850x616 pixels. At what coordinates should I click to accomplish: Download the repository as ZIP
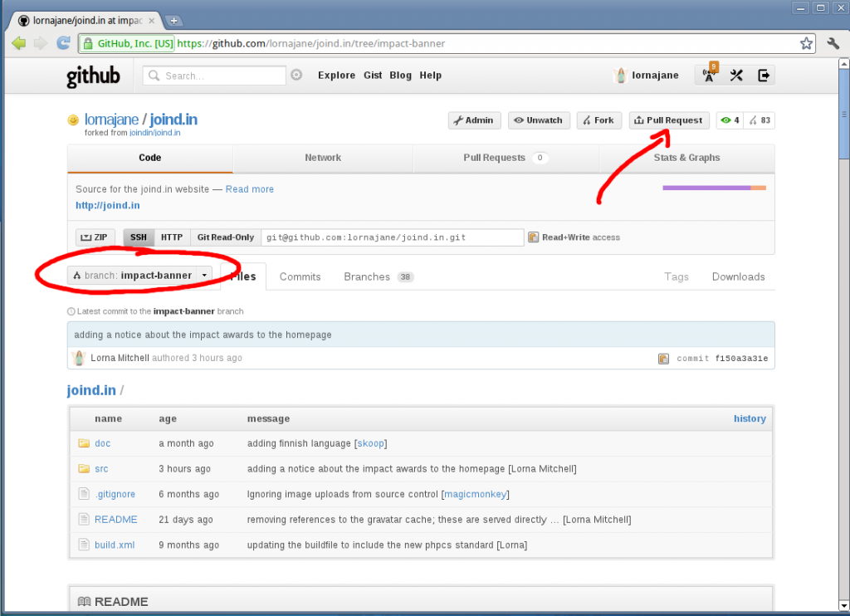[x=95, y=237]
